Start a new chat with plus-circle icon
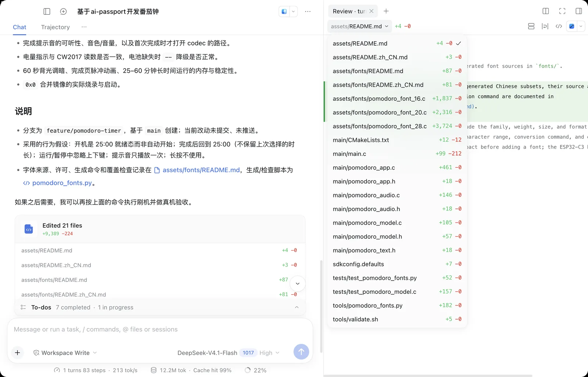The height and width of the screenshot is (377, 588). pyautogui.click(x=63, y=11)
